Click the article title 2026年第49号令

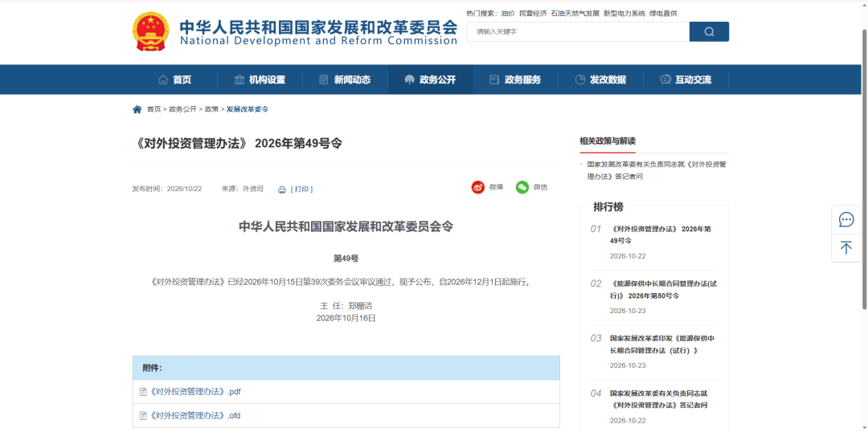click(x=237, y=143)
